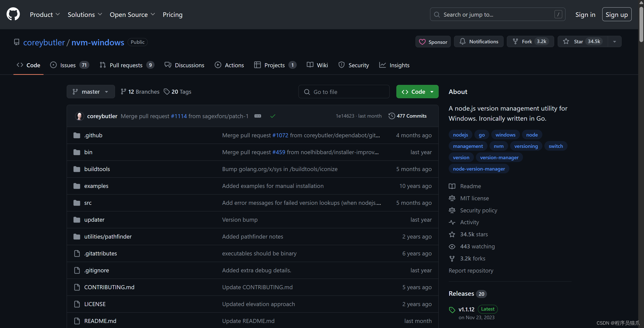The height and width of the screenshot is (328, 644).
Task: Open the .github folder
Action: click(93, 135)
